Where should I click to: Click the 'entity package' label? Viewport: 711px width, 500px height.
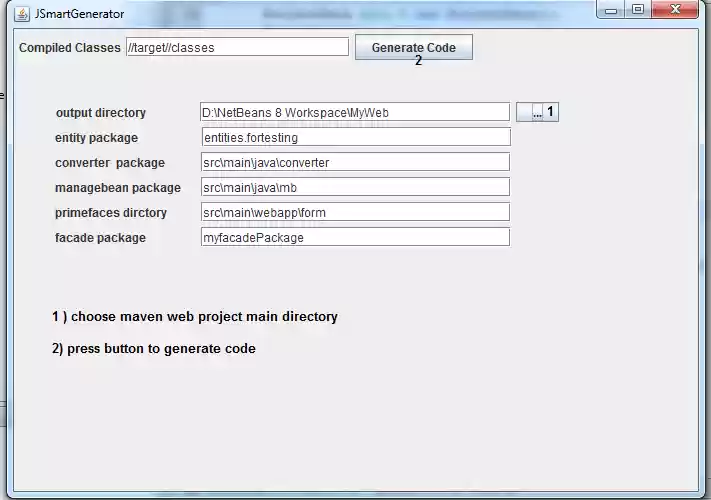(x=96, y=138)
